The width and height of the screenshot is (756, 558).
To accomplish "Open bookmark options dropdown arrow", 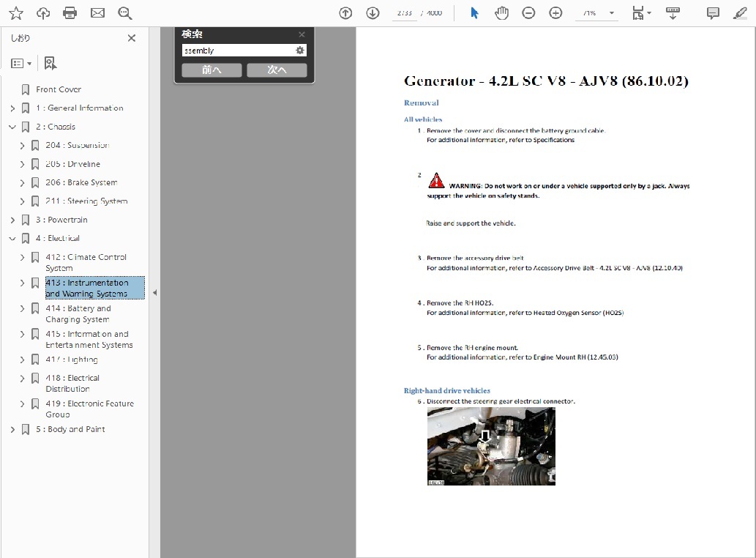I will pos(29,64).
